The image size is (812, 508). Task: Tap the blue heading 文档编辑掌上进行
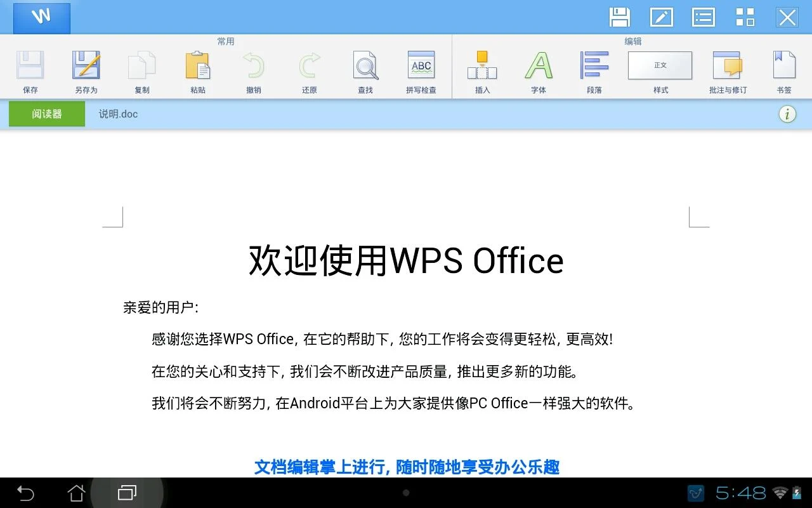click(407, 467)
